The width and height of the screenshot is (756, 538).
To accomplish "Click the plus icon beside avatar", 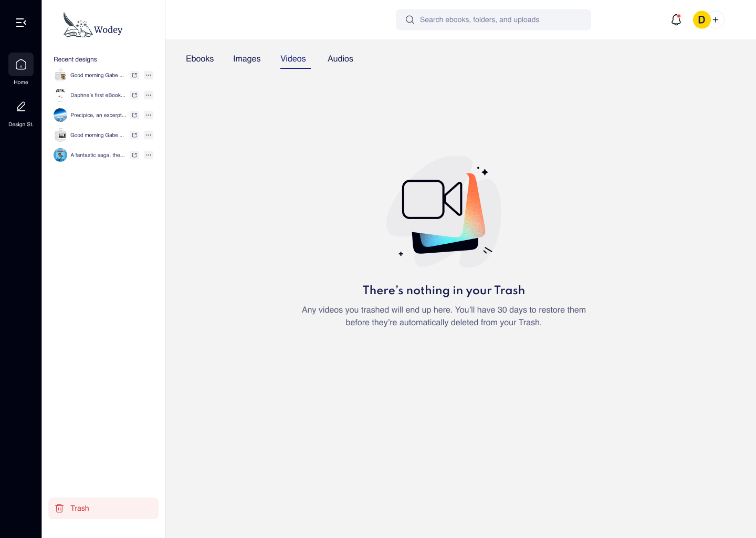I will 716,20.
